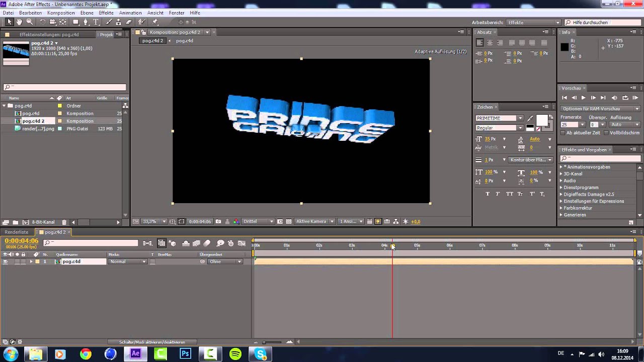Screen dimensions: 644x362
Task: Select the Eraser tool
Action: (x=129, y=22)
